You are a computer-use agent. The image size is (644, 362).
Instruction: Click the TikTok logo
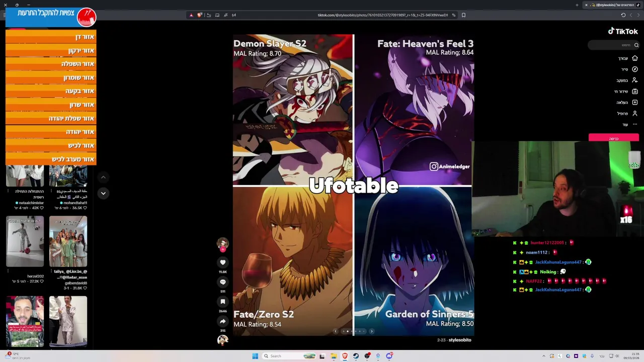(623, 31)
